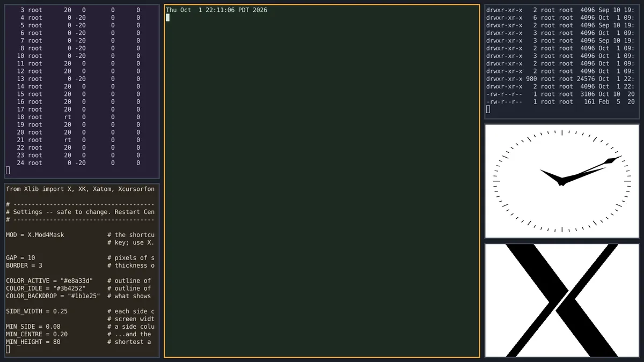Select the "from Xlib import X, XK, Xatom" line
This screenshot has height=362, width=644.
click(80, 189)
